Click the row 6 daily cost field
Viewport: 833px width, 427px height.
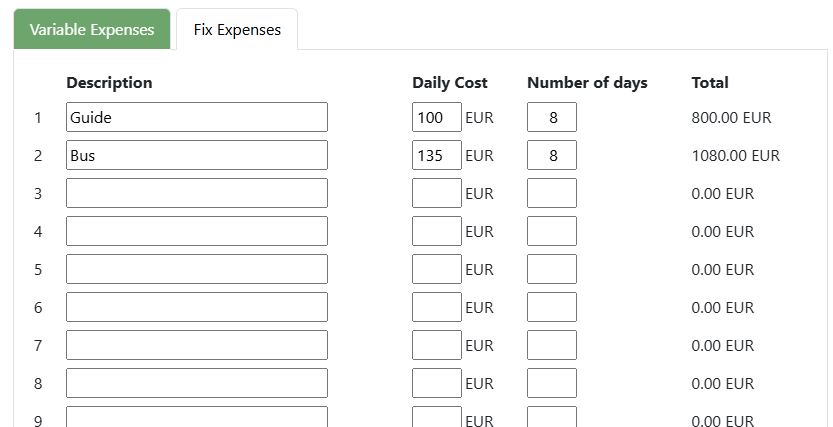pos(436,307)
